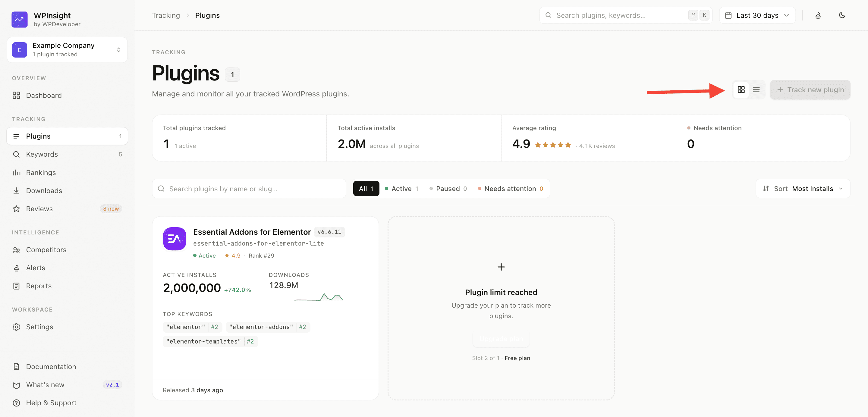Click the 3 new reviews badge
The image size is (868, 417).
(111, 209)
